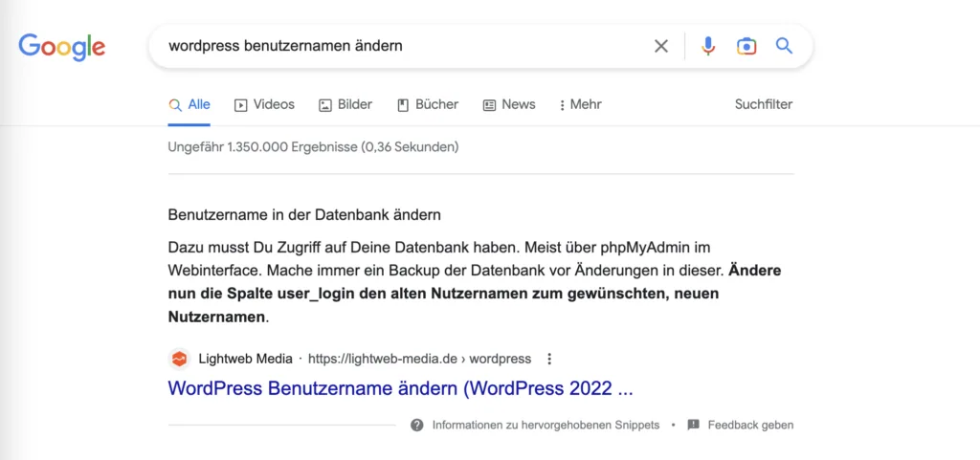Screen dimensions: 980x460
Task: Clear the search query with the X icon
Action: click(660, 46)
